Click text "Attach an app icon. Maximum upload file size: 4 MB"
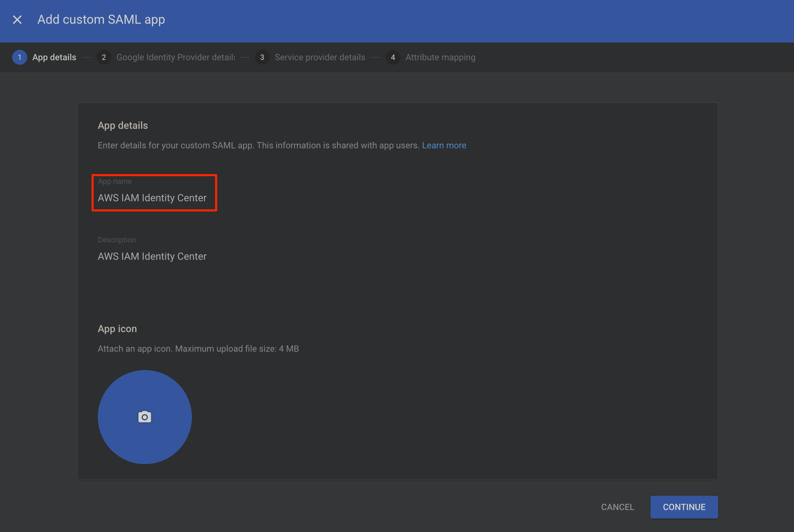 198,349
